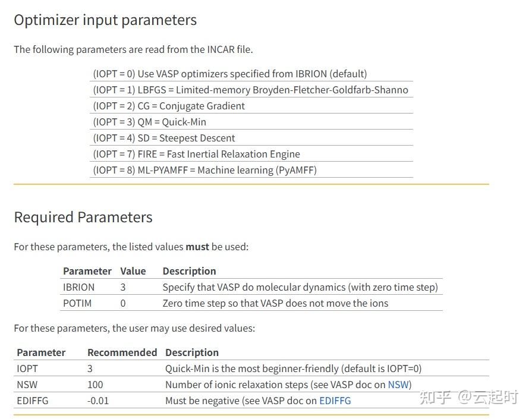Click the IBRION parameter name cell
The width and height of the screenshot is (532, 419).
coord(78,287)
